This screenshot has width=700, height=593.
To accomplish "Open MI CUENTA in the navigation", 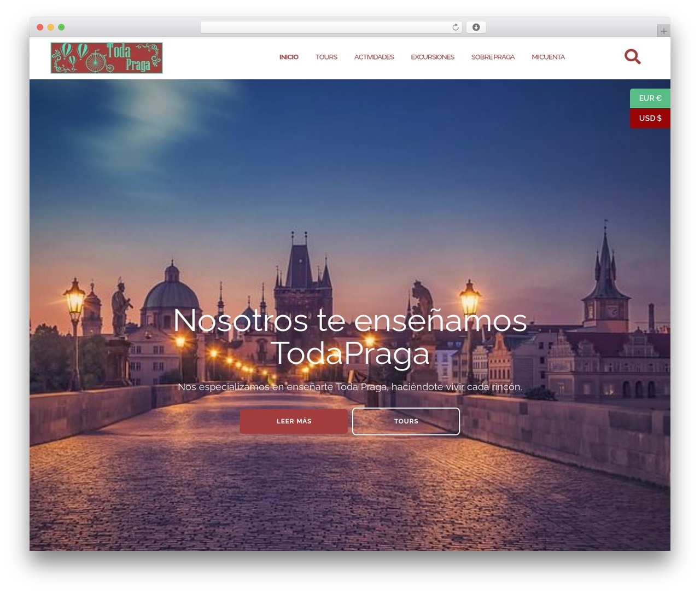I will 548,57.
